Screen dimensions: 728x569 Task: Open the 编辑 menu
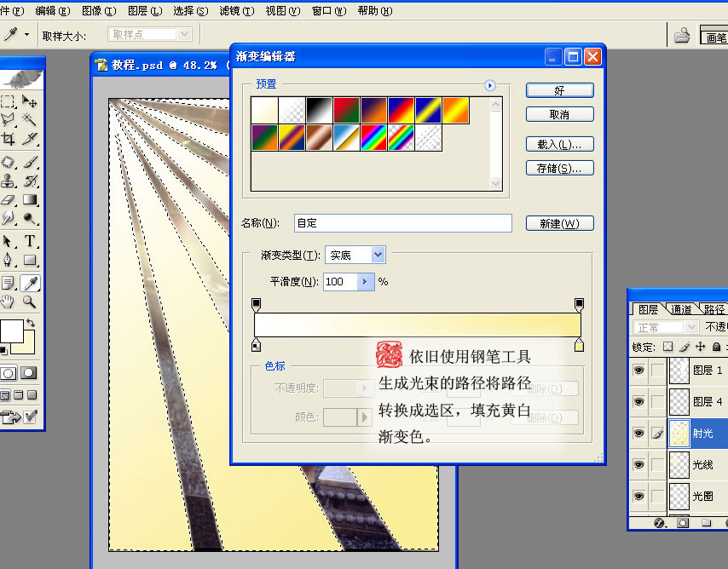[x=53, y=11]
